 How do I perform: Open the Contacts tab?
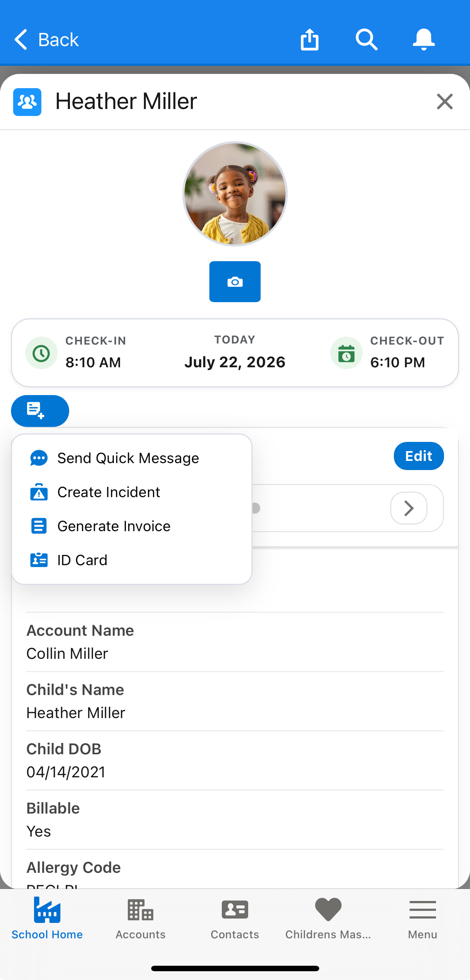(x=235, y=919)
